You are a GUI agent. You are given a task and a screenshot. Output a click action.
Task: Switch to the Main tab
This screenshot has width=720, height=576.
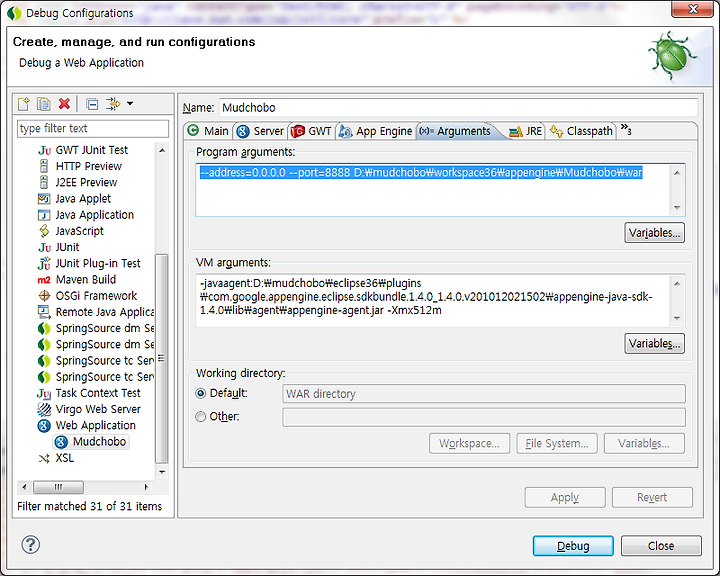coord(208,131)
